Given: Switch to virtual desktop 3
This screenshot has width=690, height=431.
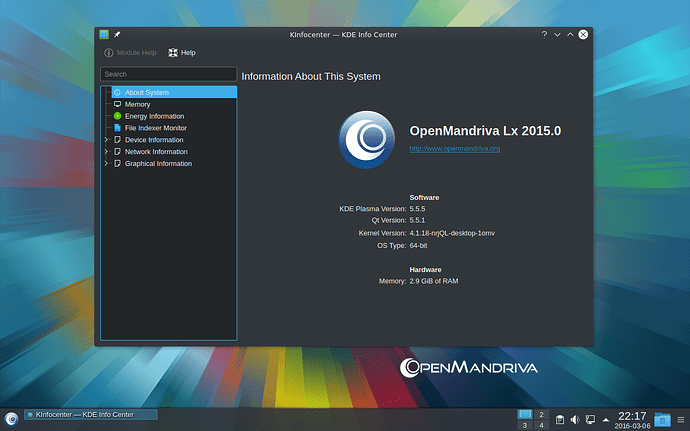Looking at the screenshot, I should (x=525, y=425).
